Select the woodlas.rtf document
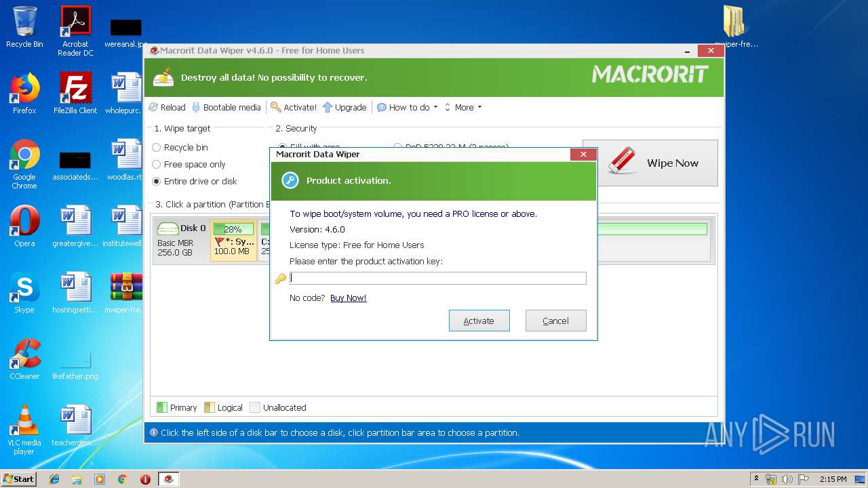868x488 pixels. coord(125,160)
